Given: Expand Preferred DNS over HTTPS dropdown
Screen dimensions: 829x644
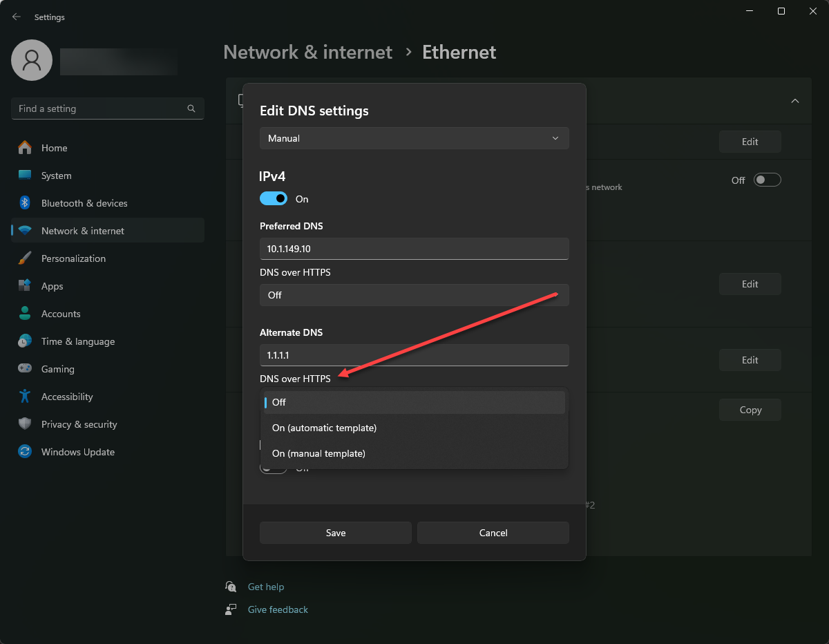Looking at the screenshot, I should (x=414, y=295).
